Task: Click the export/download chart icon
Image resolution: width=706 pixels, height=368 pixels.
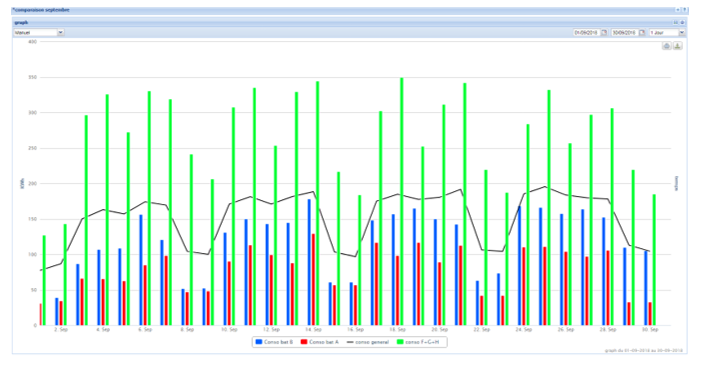Action: click(677, 45)
